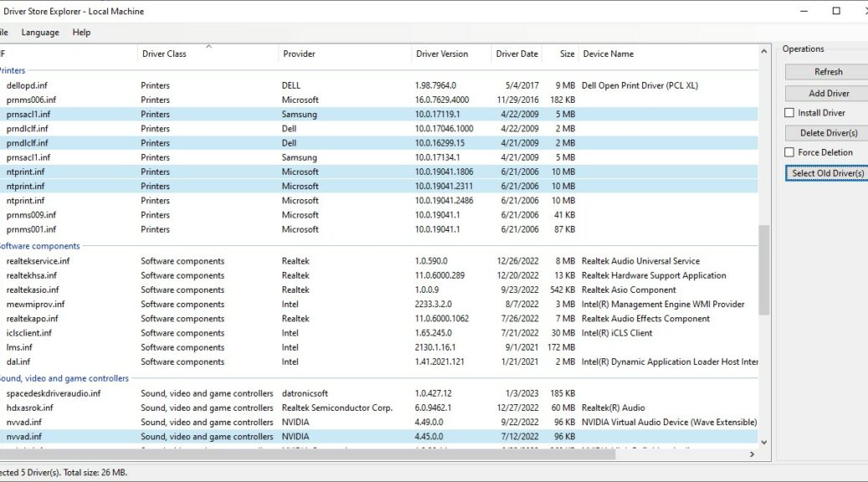
Task: Click the Delete Driver(s) button
Action: coord(828,133)
